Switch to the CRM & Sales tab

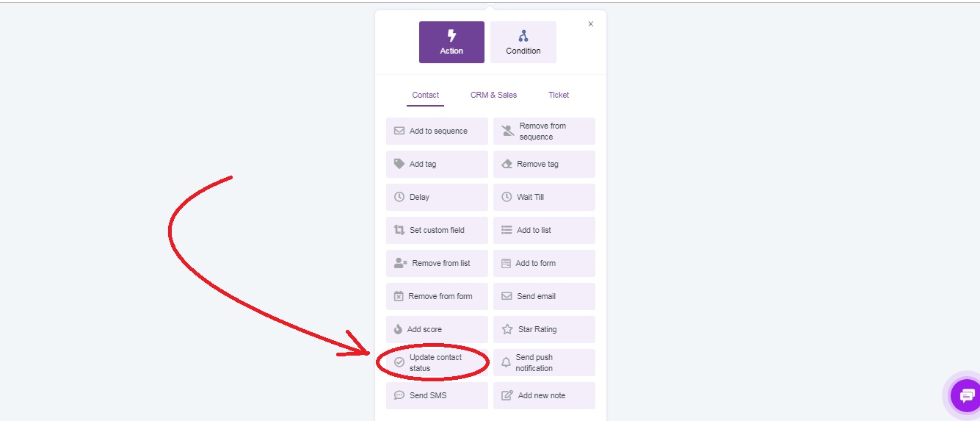tap(493, 95)
